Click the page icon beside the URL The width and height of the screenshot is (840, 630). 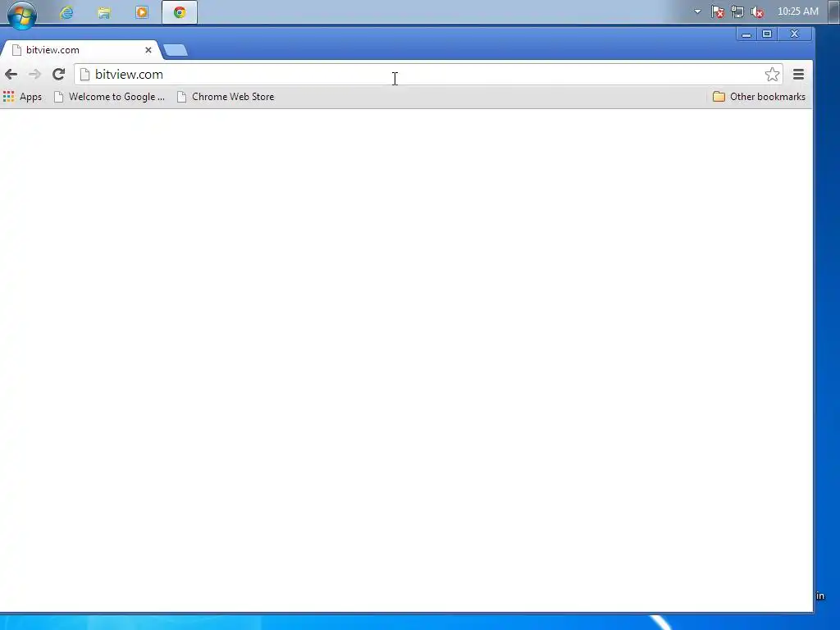84,75
